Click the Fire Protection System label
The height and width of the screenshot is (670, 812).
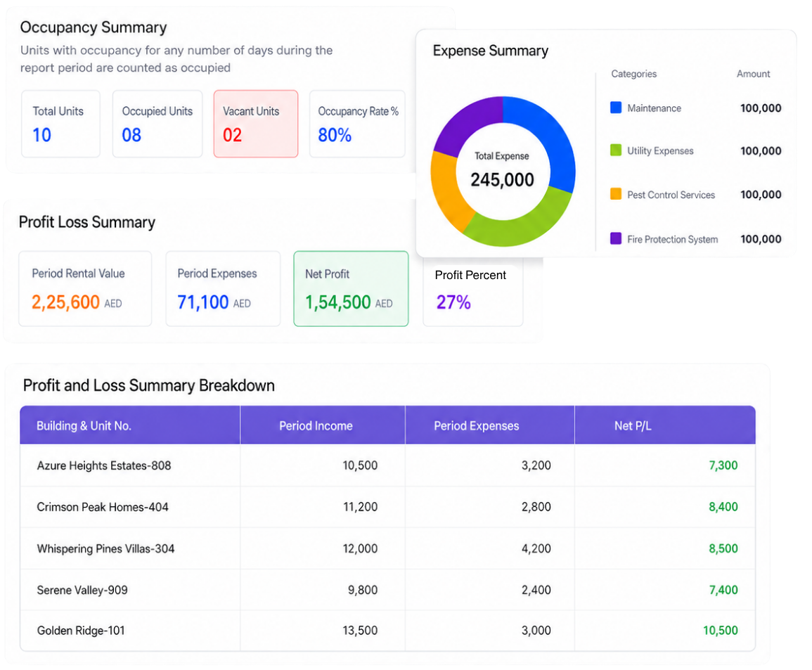pos(673,239)
